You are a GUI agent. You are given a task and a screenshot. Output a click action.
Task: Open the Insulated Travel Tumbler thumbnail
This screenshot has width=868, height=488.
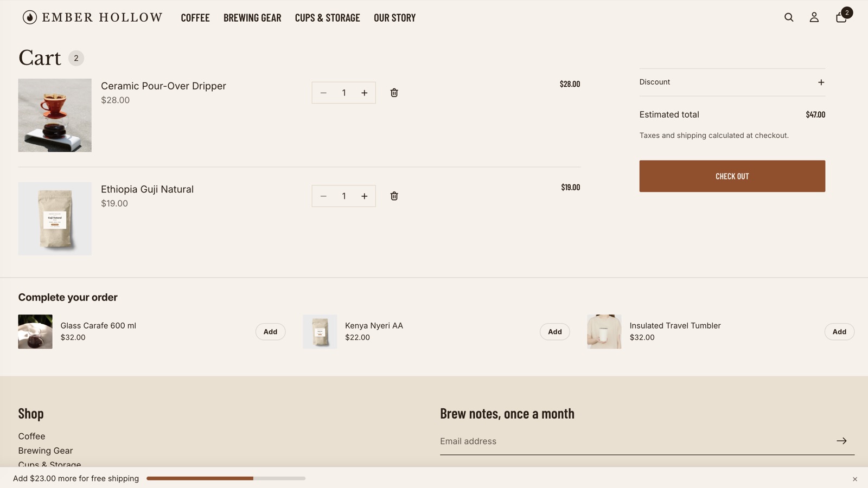(604, 332)
